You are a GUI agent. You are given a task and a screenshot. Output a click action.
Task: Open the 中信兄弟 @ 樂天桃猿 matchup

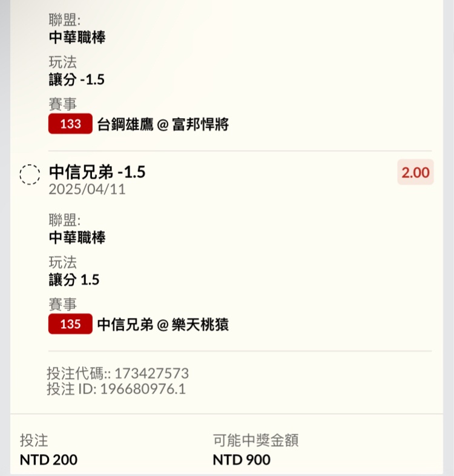163,325
